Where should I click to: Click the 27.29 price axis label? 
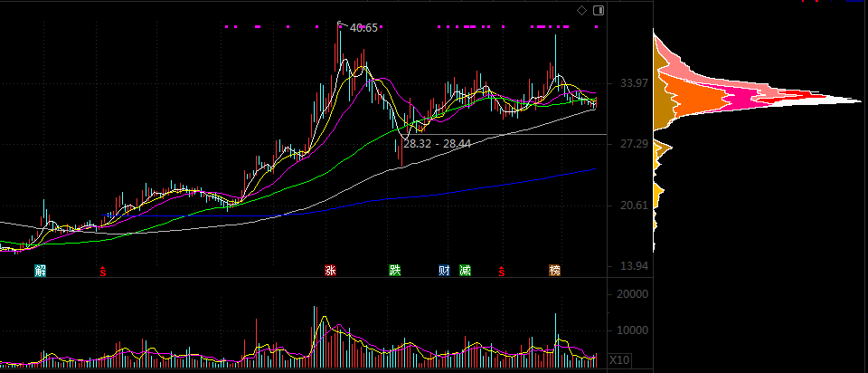point(635,144)
